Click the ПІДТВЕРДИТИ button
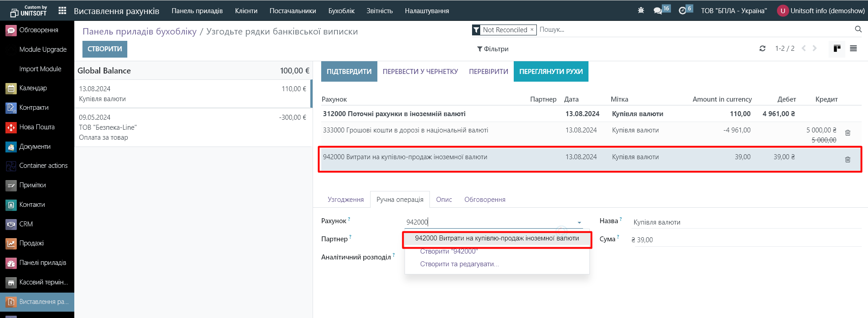 pos(349,72)
